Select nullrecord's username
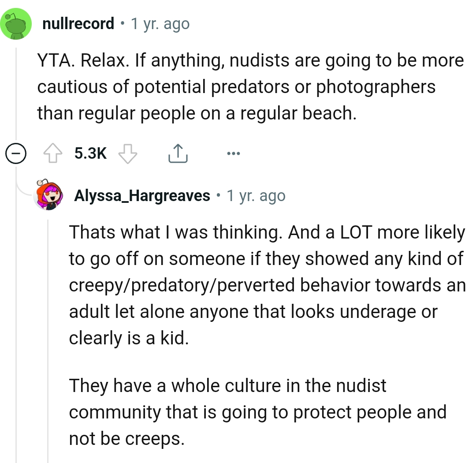This screenshot has width=476, height=463. [78, 23]
